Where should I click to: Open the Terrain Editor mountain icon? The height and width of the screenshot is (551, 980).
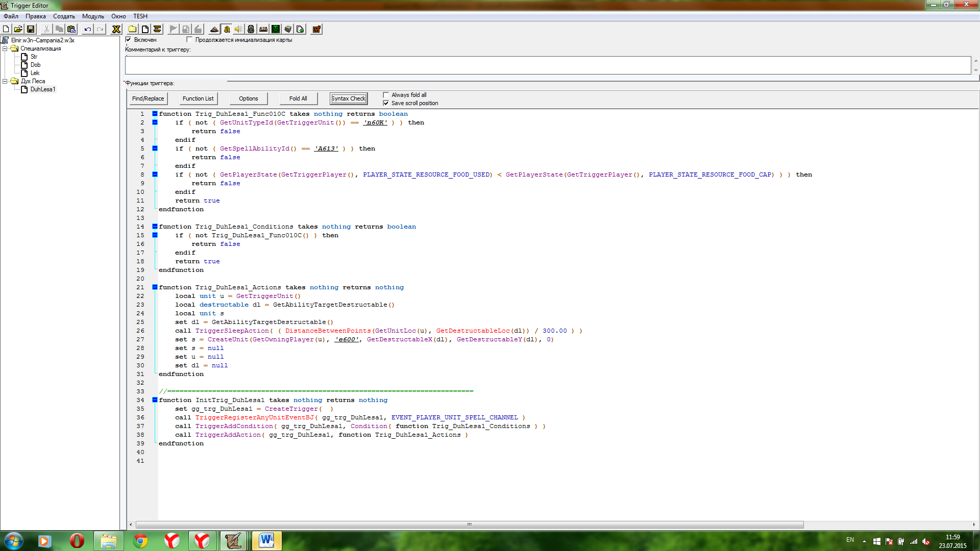tap(214, 29)
